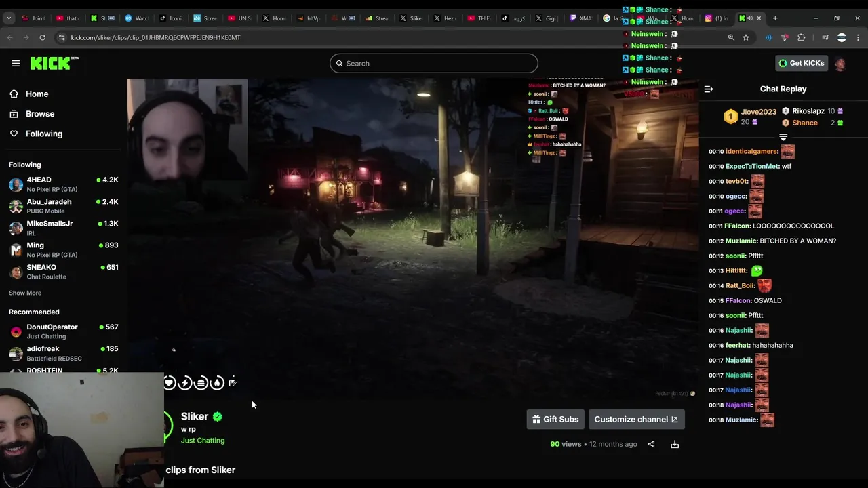This screenshot has width=868, height=488.
Task: Go to Home in Kick sidebar
Action: [x=37, y=94]
